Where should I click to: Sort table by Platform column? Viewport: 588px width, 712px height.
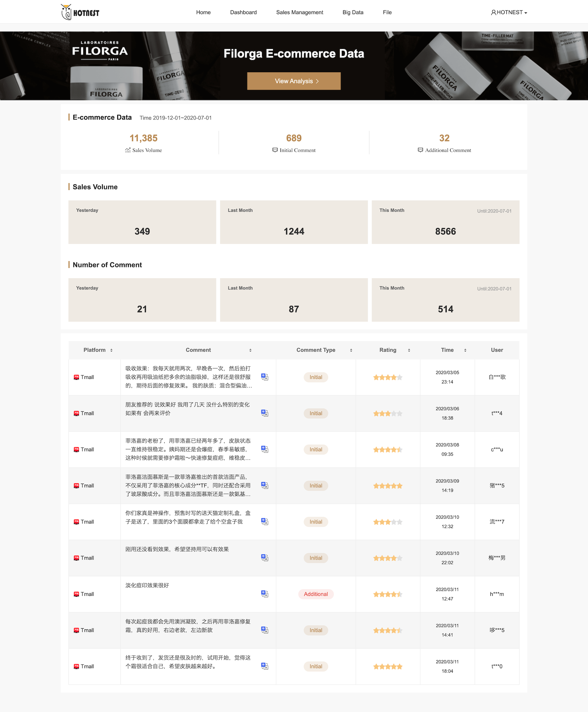coord(111,350)
